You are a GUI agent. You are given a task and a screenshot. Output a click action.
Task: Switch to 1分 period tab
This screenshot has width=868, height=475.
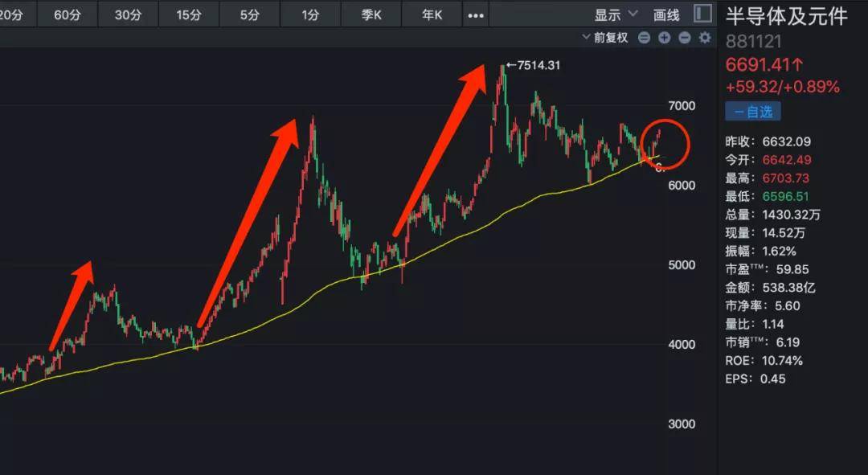310,15
